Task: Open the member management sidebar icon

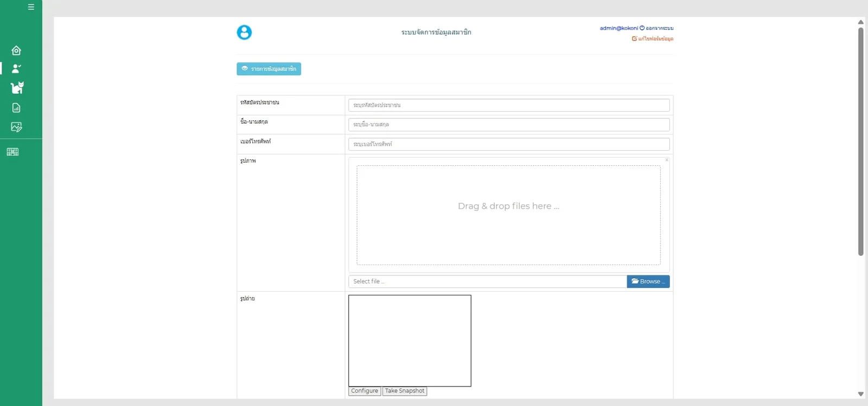Action: (16, 69)
